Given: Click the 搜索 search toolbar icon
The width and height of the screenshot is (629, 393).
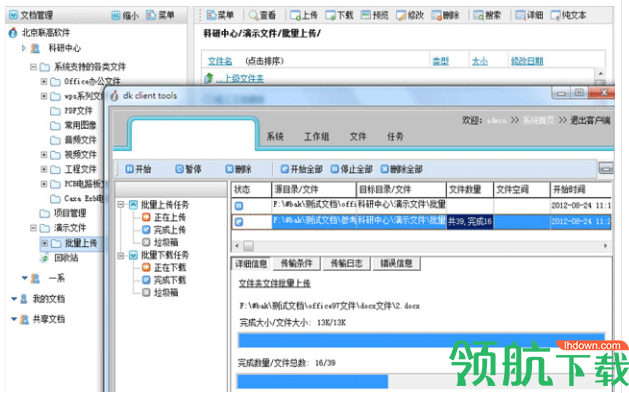Looking at the screenshot, I should click(478, 15).
